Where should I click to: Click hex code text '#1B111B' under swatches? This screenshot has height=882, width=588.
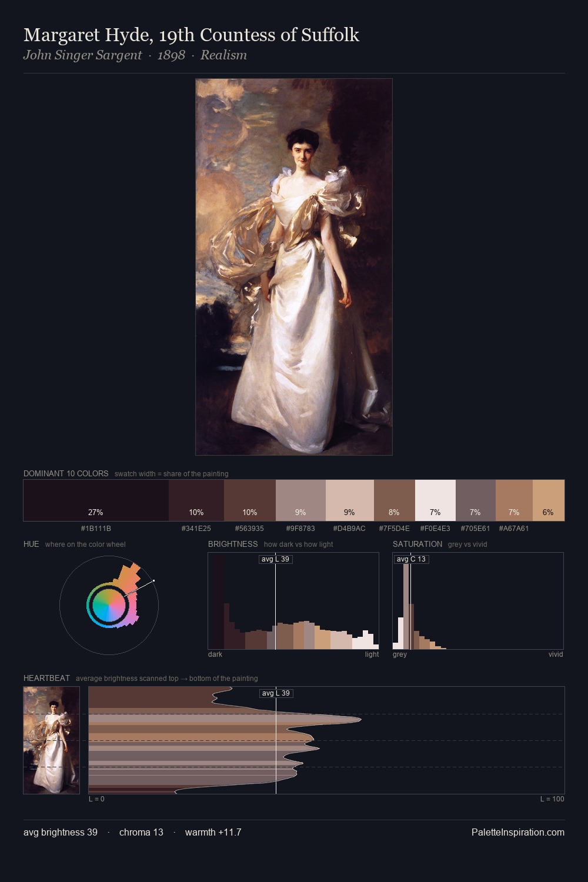click(x=96, y=529)
